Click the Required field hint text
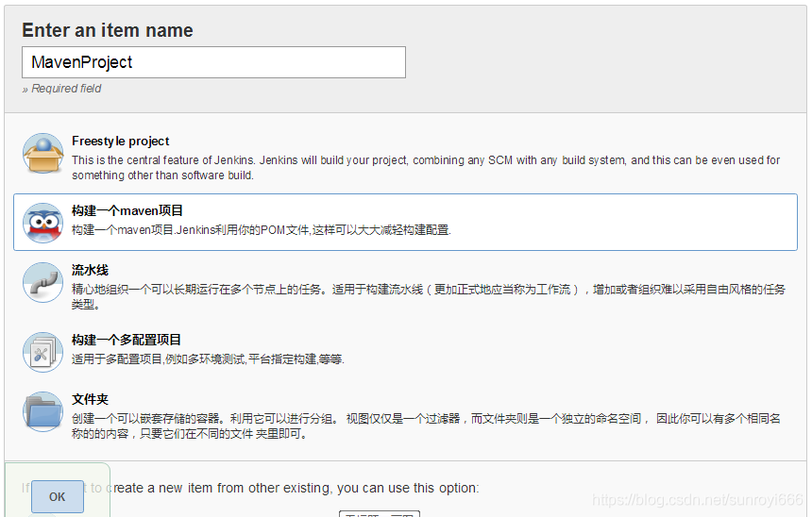This screenshot has height=517, width=812. 61,89
